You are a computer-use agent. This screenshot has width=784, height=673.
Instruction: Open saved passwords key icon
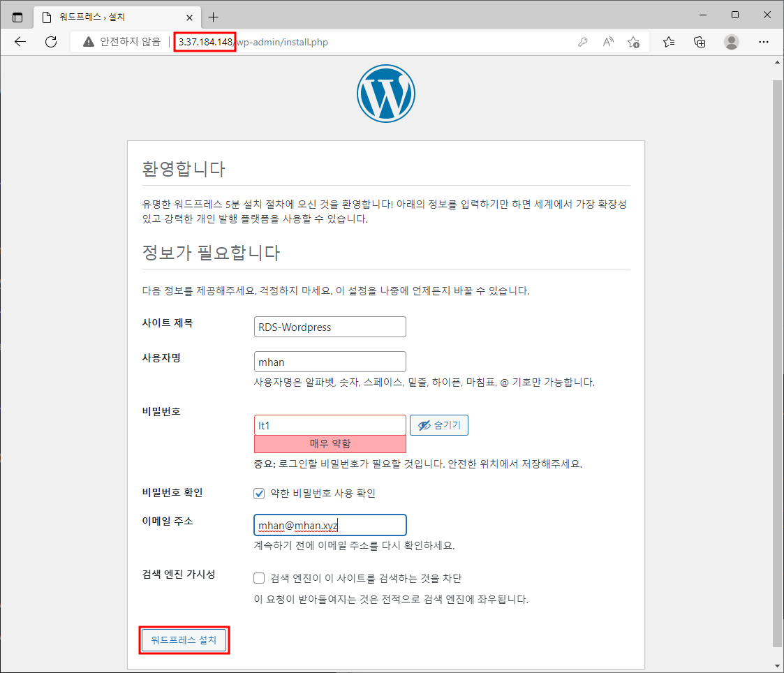tap(582, 42)
